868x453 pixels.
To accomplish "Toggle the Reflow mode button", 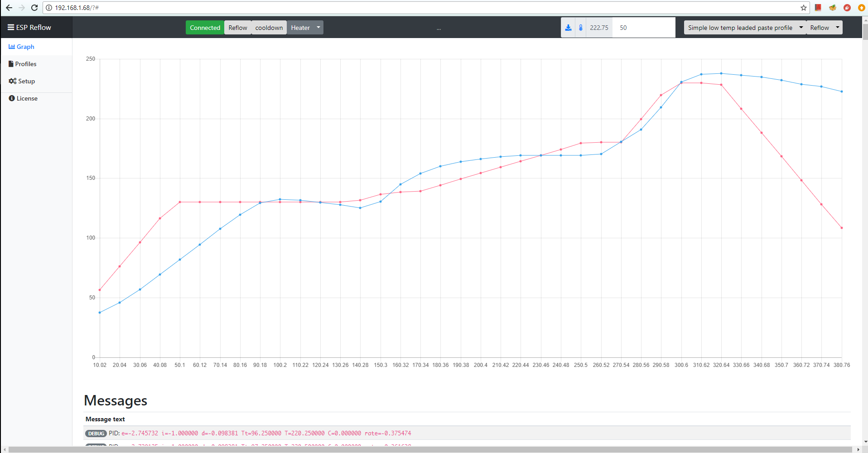I will pos(237,27).
